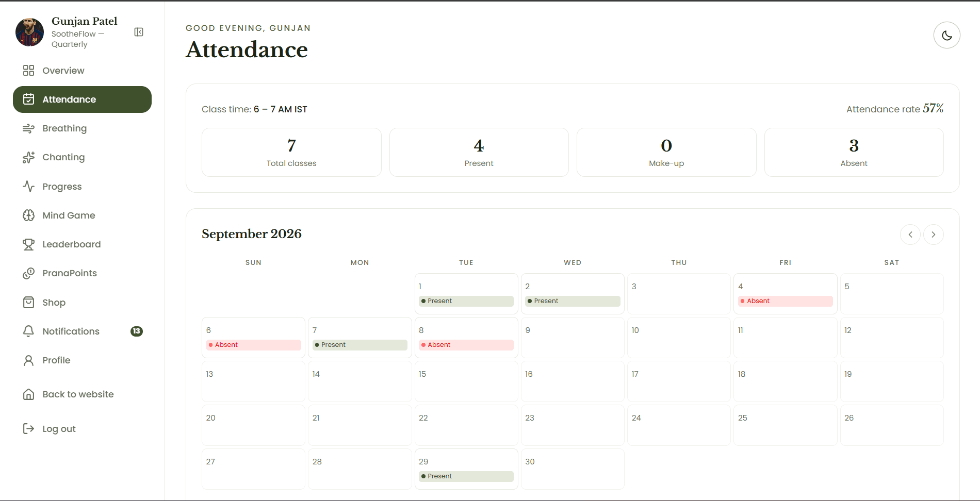The height and width of the screenshot is (501, 980).
Task: Click the Profile person icon
Action: pos(28,360)
